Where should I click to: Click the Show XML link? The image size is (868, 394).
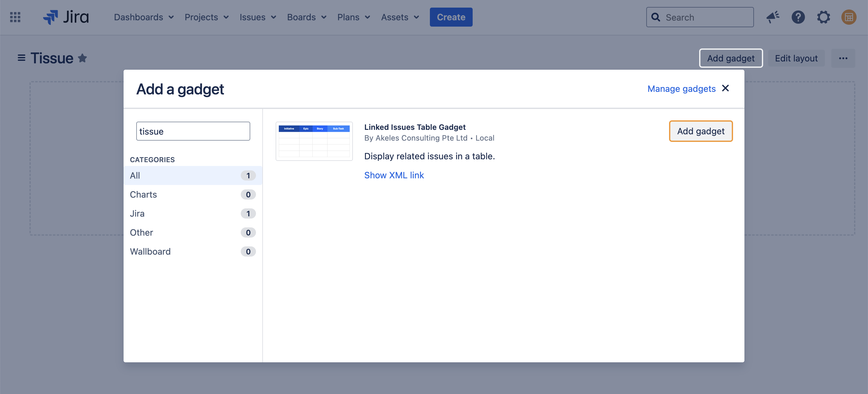(x=394, y=175)
